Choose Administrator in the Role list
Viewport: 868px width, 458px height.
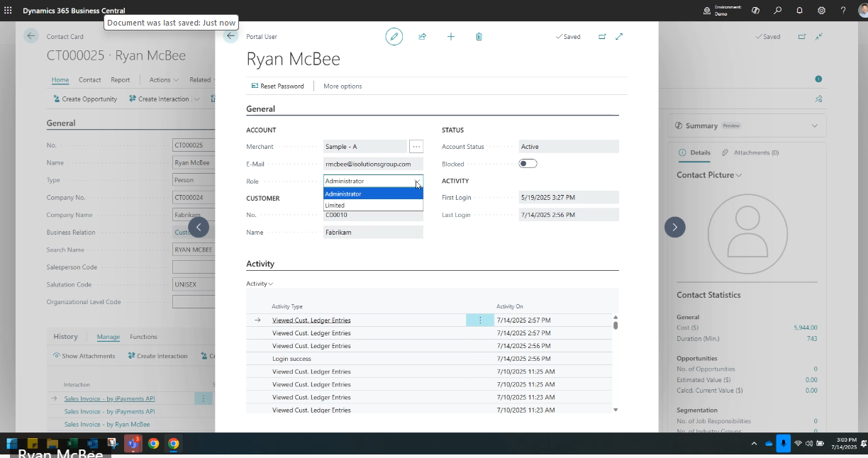pyautogui.click(x=373, y=194)
